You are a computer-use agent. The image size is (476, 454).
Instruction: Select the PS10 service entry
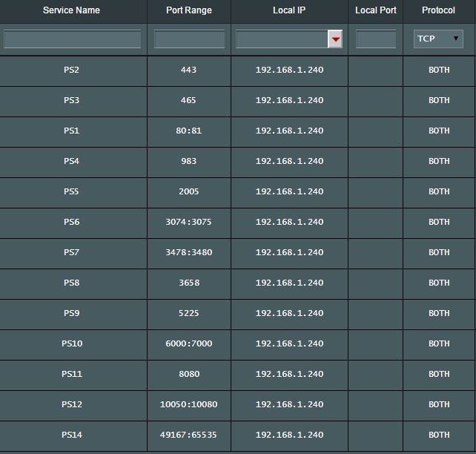72,343
